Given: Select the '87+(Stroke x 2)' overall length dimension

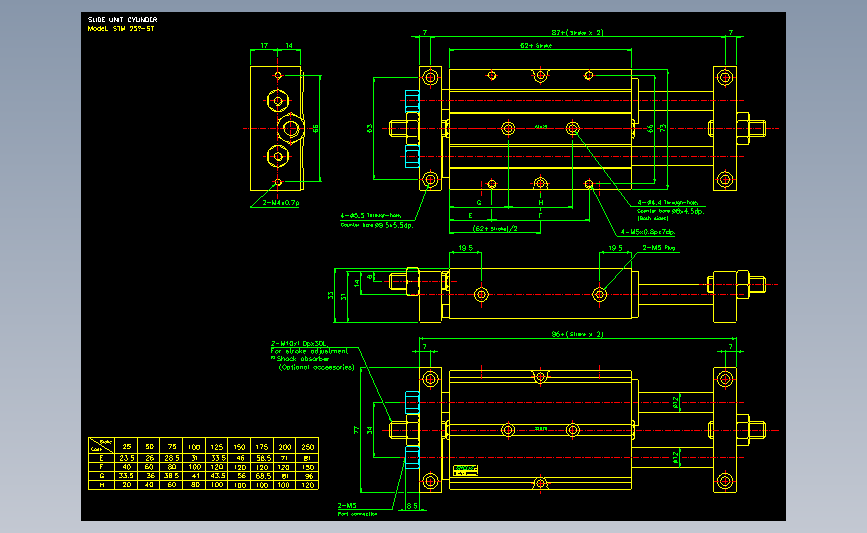Looking at the screenshot, I should click(x=577, y=33).
